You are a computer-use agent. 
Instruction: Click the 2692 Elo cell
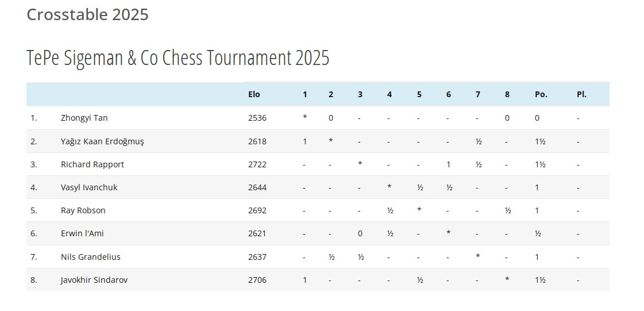pyautogui.click(x=257, y=210)
